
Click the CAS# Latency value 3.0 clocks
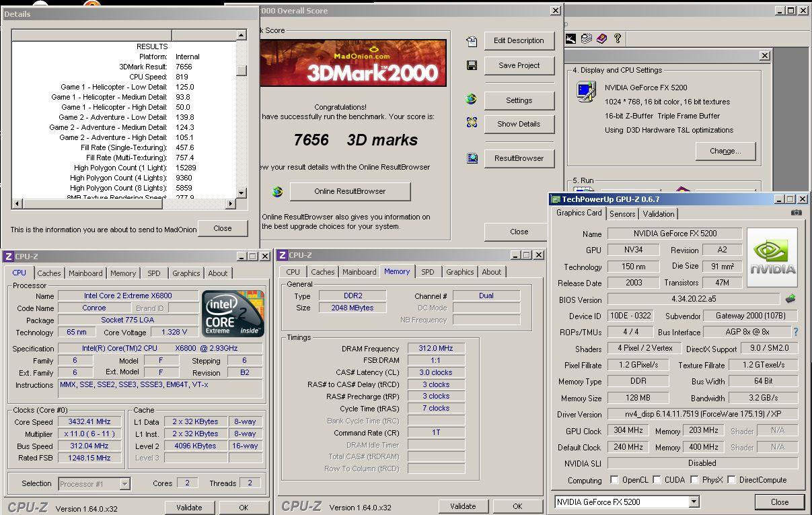436,372
